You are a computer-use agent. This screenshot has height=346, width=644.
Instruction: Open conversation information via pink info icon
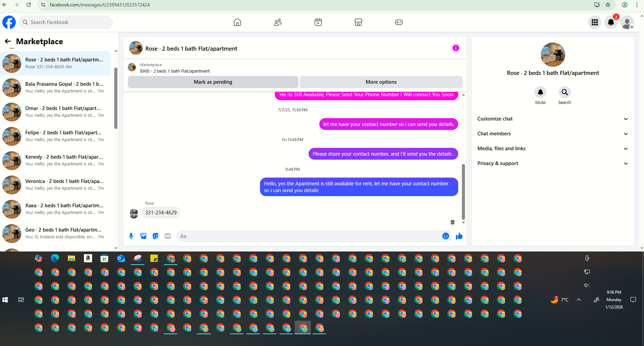(456, 48)
